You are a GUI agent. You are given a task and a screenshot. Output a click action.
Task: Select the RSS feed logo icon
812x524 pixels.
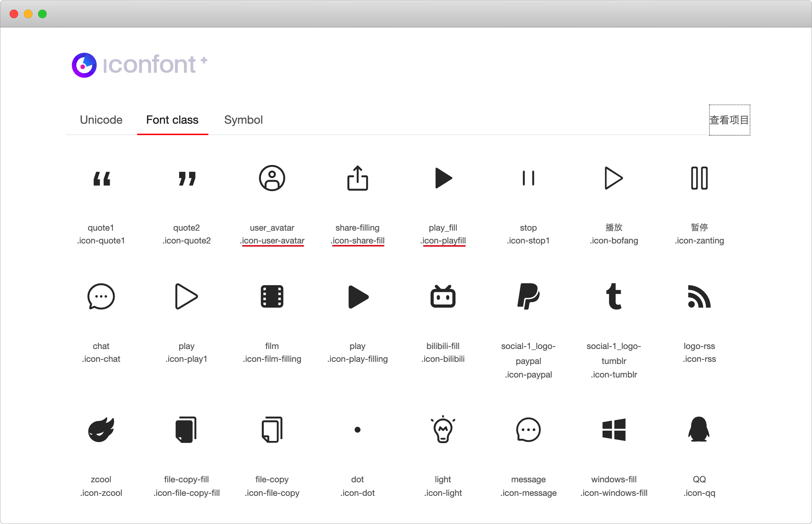(x=699, y=297)
